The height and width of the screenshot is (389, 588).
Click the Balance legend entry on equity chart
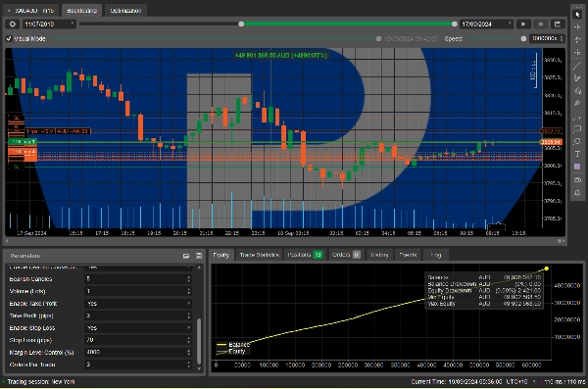(x=233, y=345)
